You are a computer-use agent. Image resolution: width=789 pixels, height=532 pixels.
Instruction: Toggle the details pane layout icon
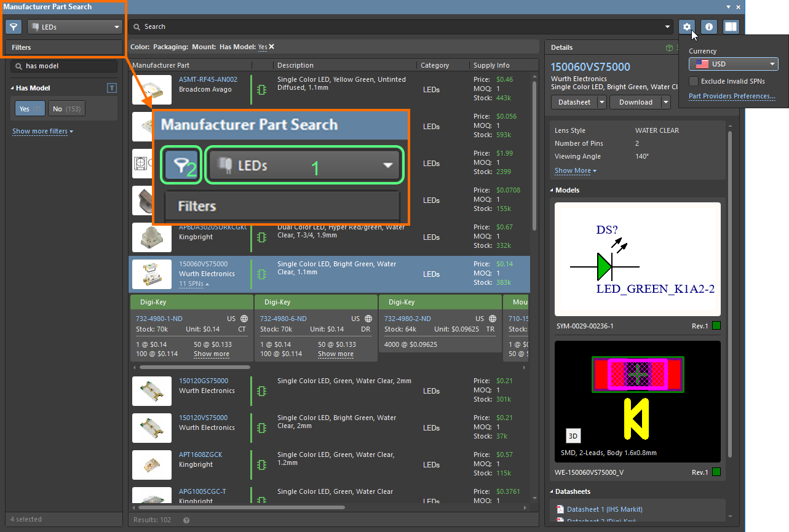click(x=731, y=26)
